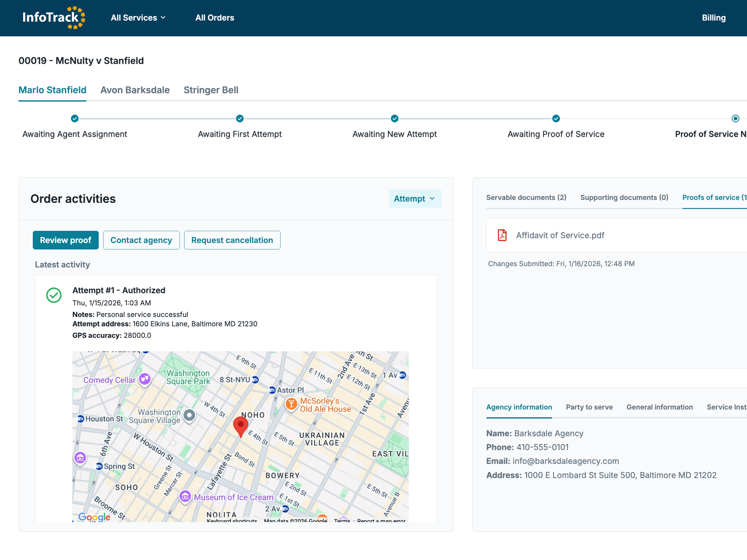Viewport: 747px width, 560px height.
Task: Open the All Orders menu item
Action: (214, 18)
